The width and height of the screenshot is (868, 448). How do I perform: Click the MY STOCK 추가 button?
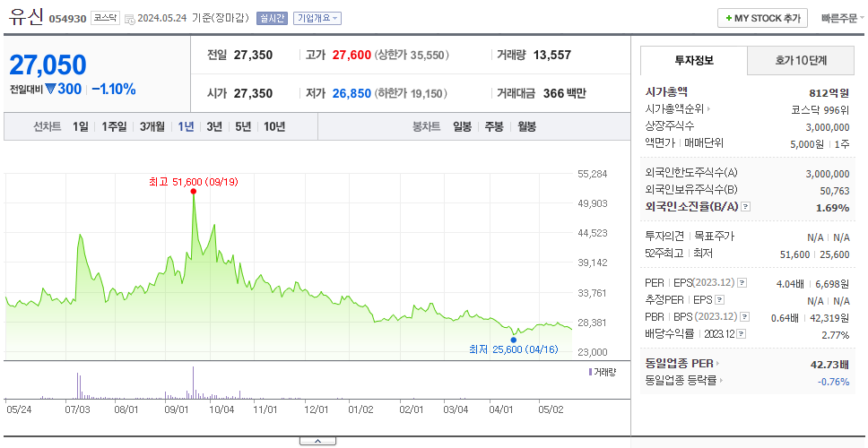point(763,18)
